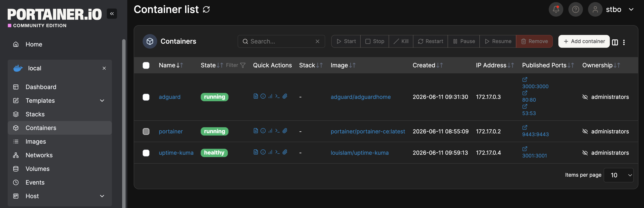This screenshot has height=208, width=644.
Task: Sort containers by Image
Action: point(343,65)
